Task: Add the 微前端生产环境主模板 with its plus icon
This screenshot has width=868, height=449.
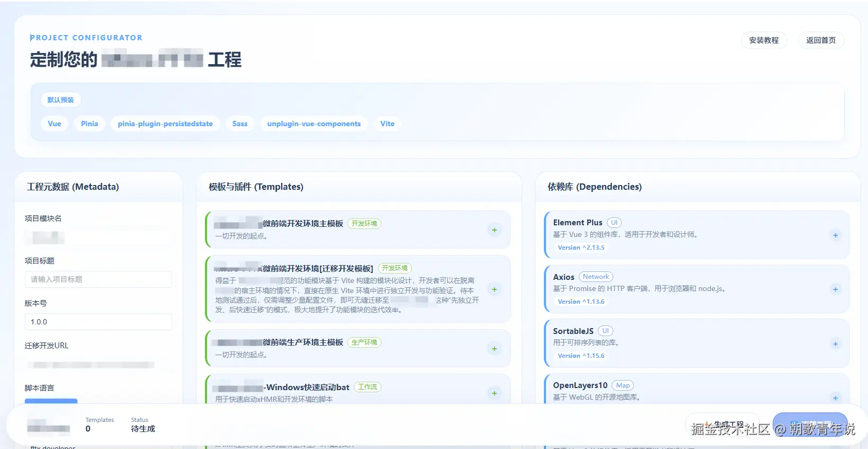Action: pos(494,349)
